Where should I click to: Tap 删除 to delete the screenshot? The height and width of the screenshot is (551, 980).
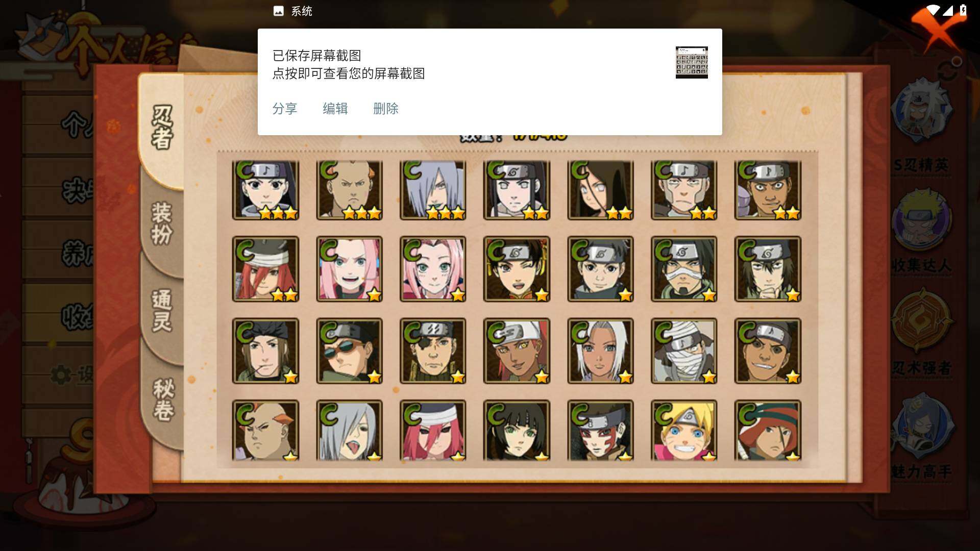[385, 109]
